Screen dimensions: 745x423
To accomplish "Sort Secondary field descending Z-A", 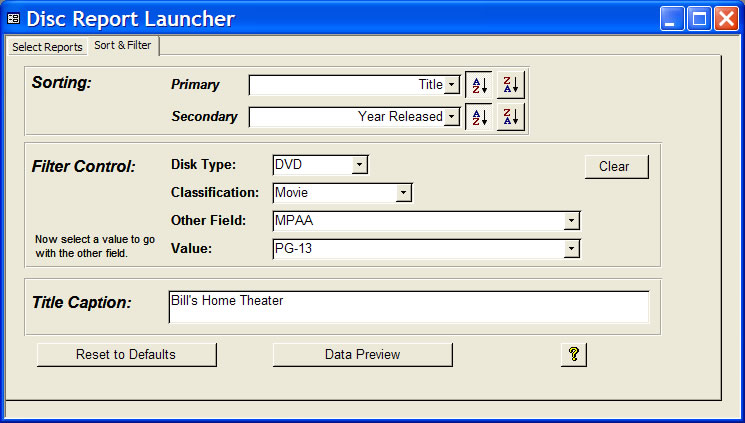I will click(x=511, y=117).
